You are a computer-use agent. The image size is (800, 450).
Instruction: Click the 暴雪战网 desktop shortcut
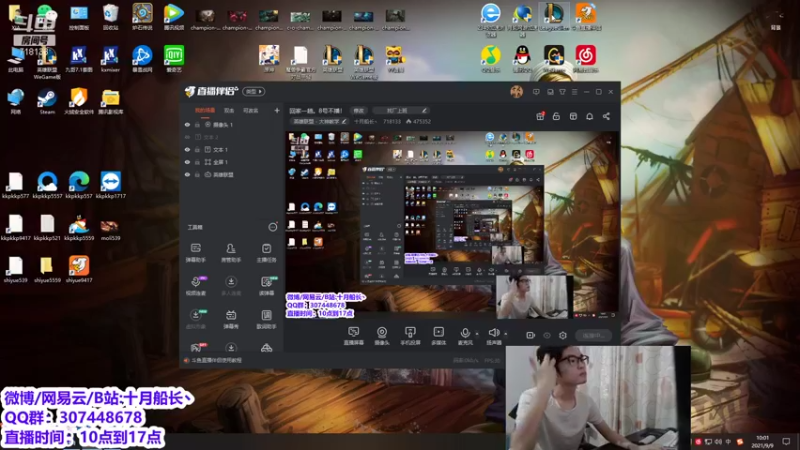[142, 59]
